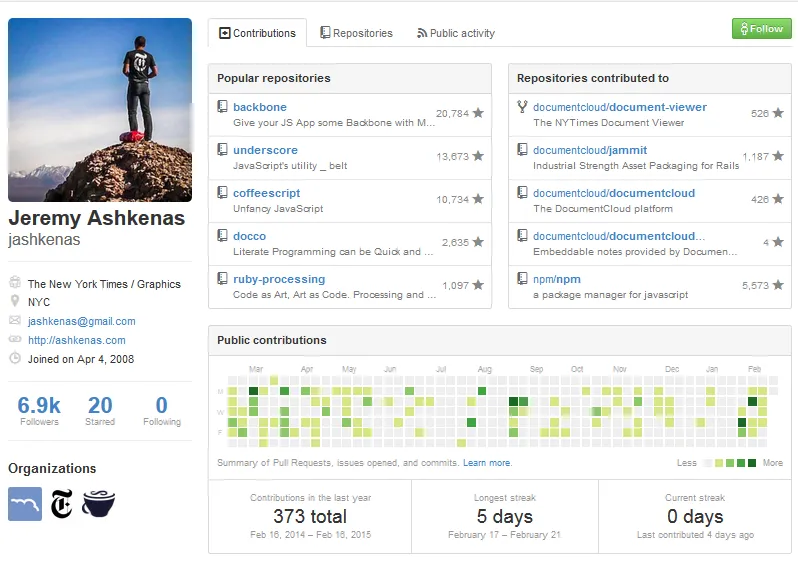The image size is (798, 563).
Task: View the 20 Starred repositories
Action: 100,410
